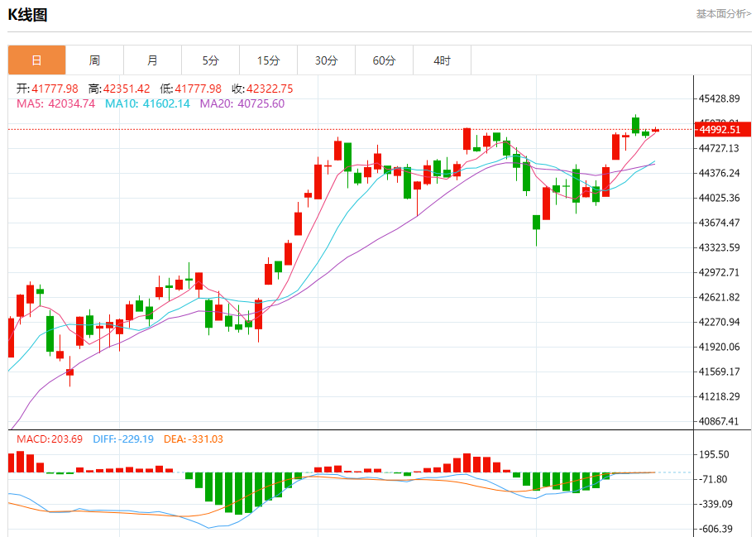
Task: Click the MACD:203.69 label
Action: 50,439
